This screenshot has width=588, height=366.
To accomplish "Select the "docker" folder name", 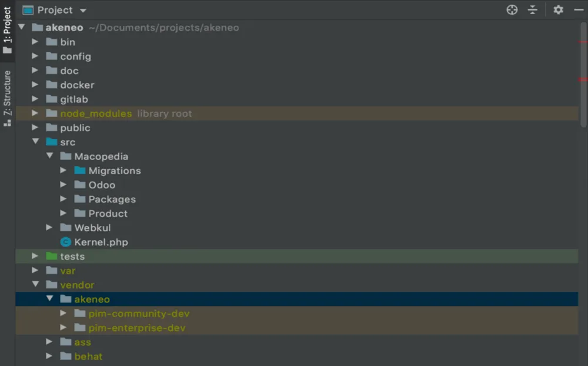I will click(x=77, y=85).
